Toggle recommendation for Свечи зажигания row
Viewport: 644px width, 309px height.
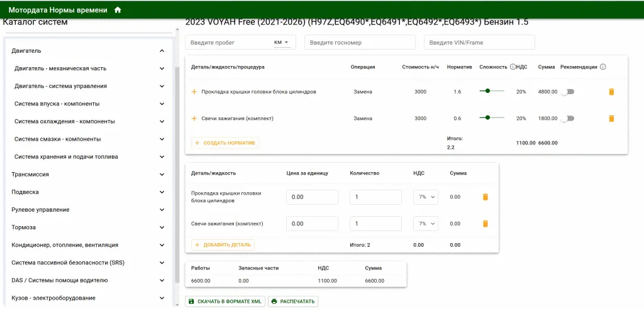[x=568, y=119]
